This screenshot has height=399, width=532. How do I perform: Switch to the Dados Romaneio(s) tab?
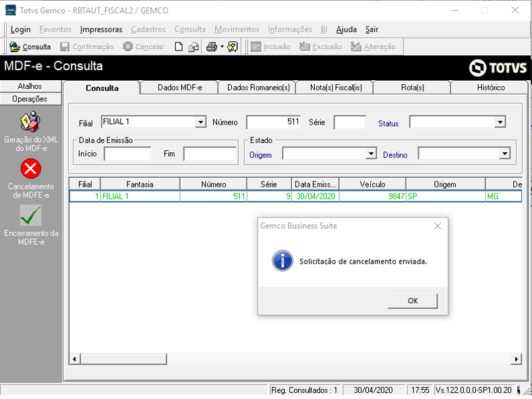[x=258, y=88]
